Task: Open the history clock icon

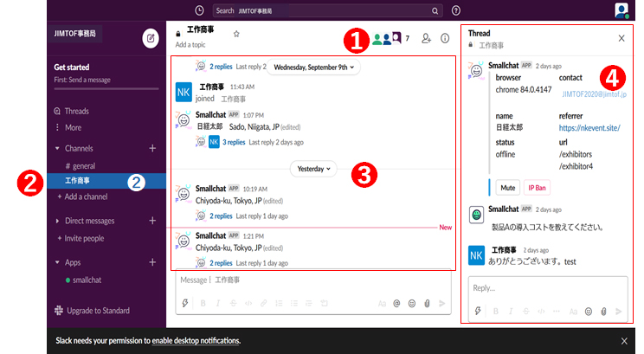Action: pyautogui.click(x=199, y=10)
